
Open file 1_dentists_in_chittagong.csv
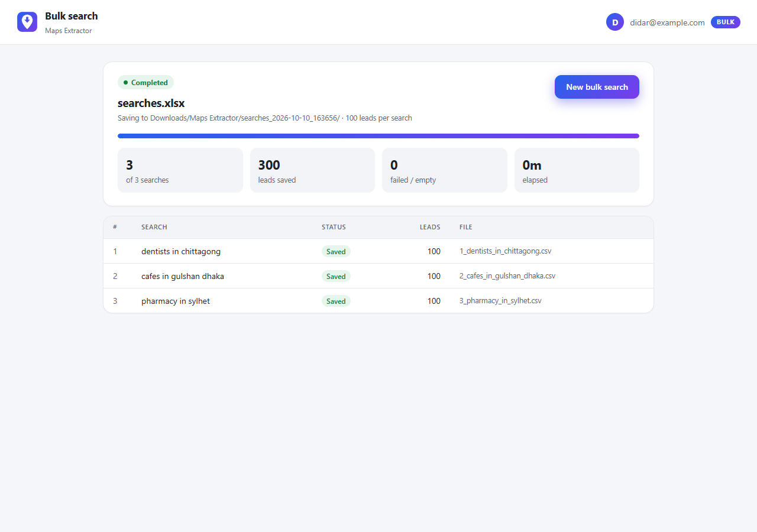[506, 251]
